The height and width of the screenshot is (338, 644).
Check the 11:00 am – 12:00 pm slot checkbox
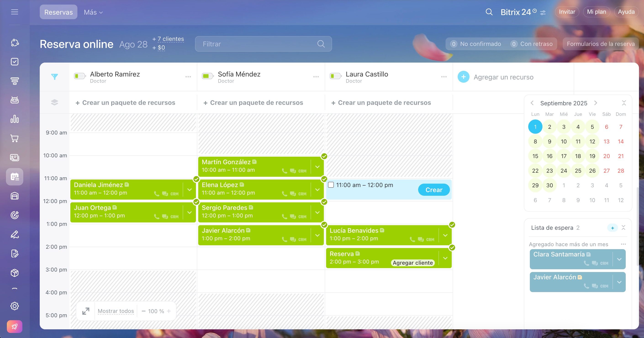click(331, 185)
